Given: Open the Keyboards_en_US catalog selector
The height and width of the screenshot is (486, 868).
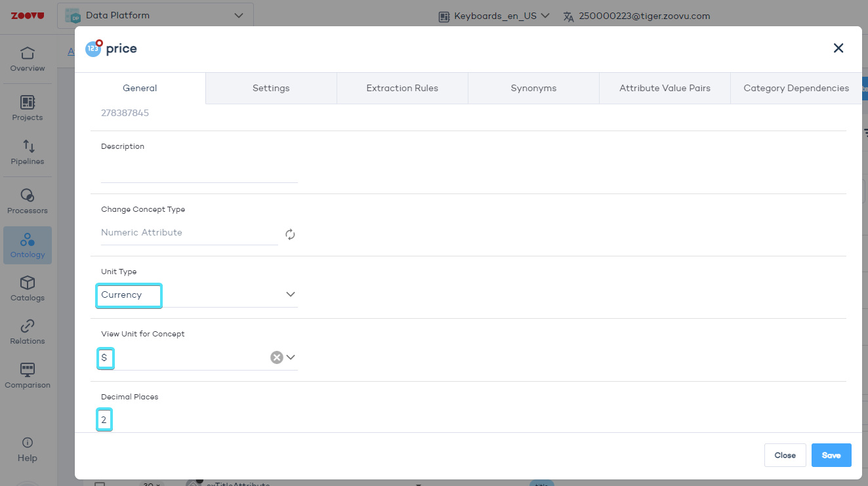Looking at the screenshot, I should [494, 16].
